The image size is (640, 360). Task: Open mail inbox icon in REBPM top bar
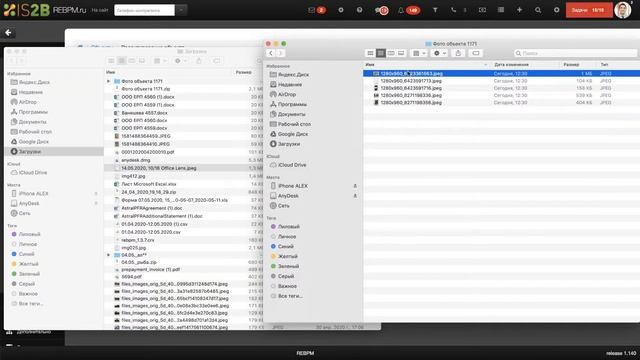[312, 10]
